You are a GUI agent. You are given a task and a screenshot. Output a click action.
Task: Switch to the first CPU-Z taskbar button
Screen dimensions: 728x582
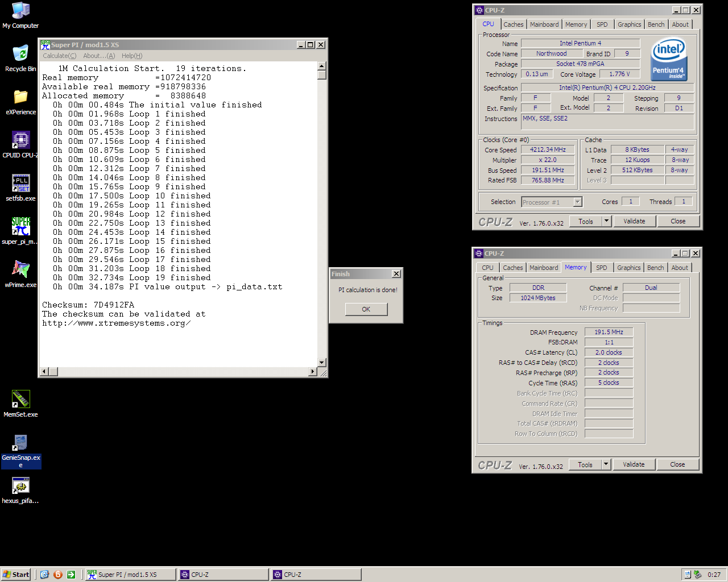coord(223,575)
